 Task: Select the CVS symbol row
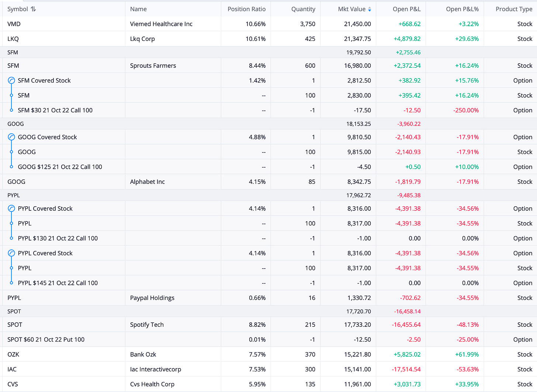point(13,384)
